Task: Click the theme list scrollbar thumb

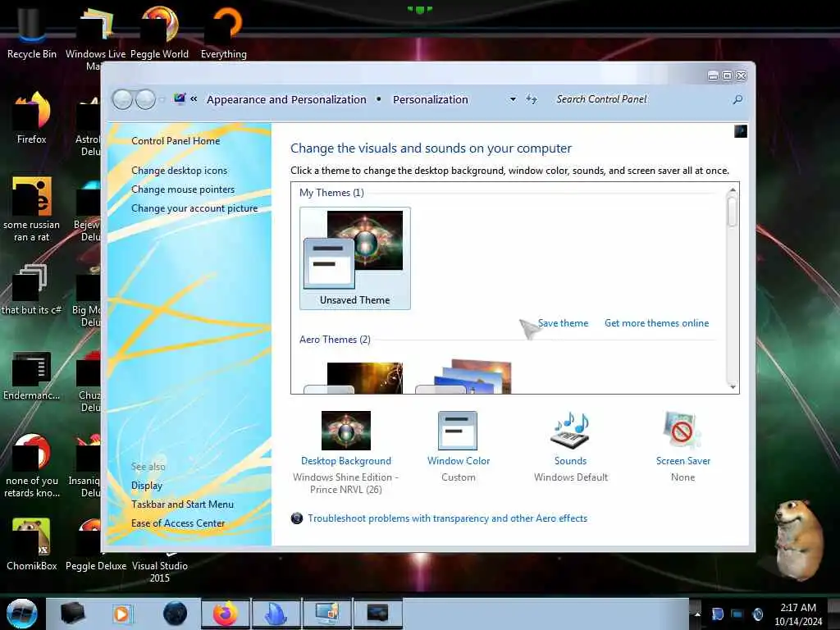Action: pos(732,212)
